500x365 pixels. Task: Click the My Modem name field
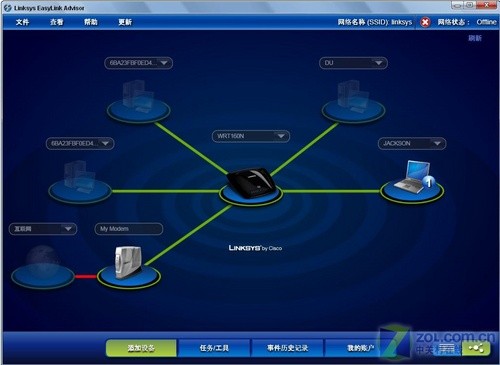pyautogui.click(x=129, y=229)
